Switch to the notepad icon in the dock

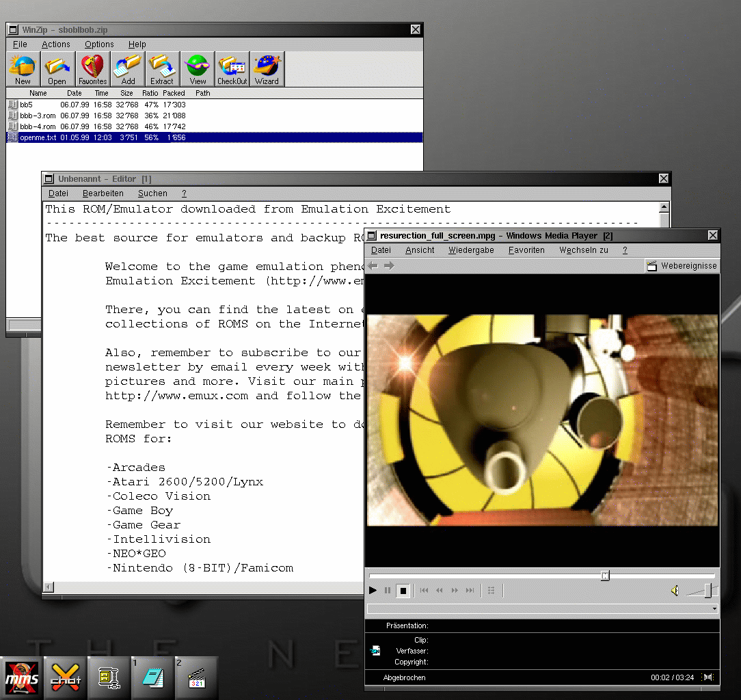pyautogui.click(x=153, y=677)
